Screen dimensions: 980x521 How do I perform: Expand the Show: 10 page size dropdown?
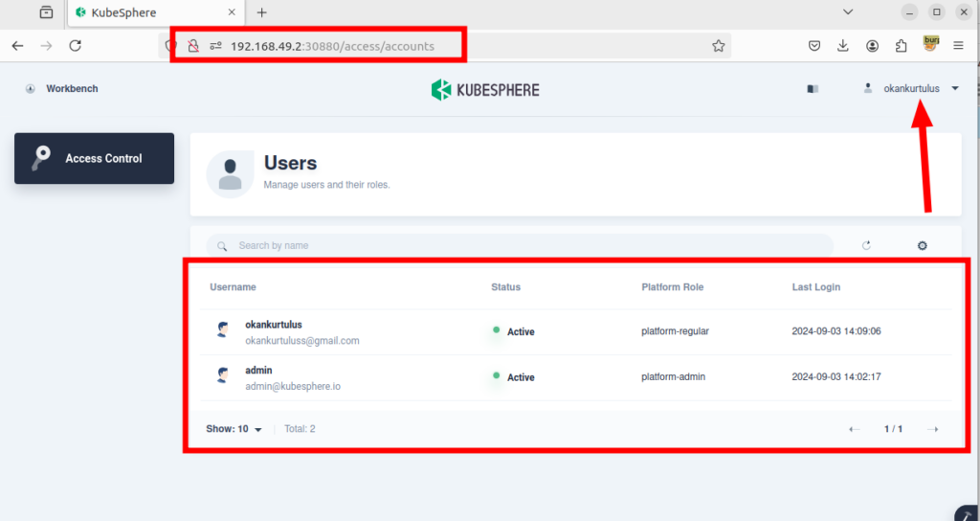[x=234, y=429]
